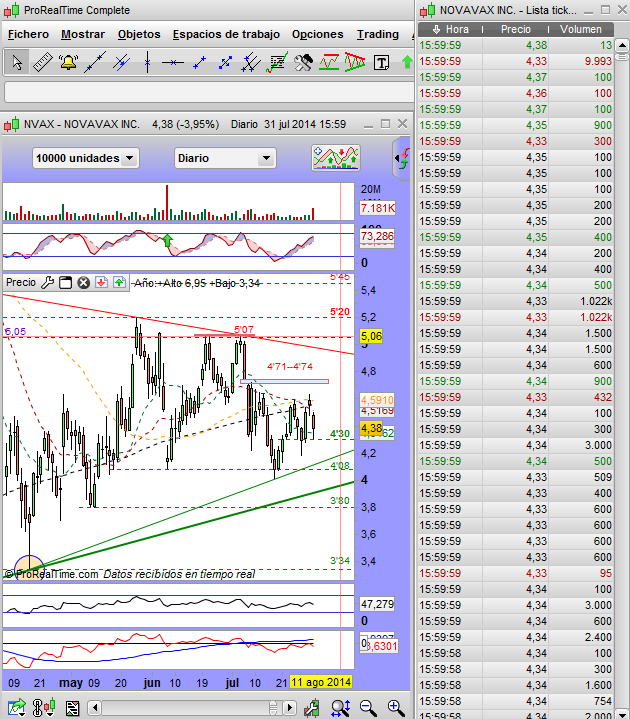Insert a green up arrow marker
Viewport: 630px width, 719px height.
pyautogui.click(x=407, y=62)
